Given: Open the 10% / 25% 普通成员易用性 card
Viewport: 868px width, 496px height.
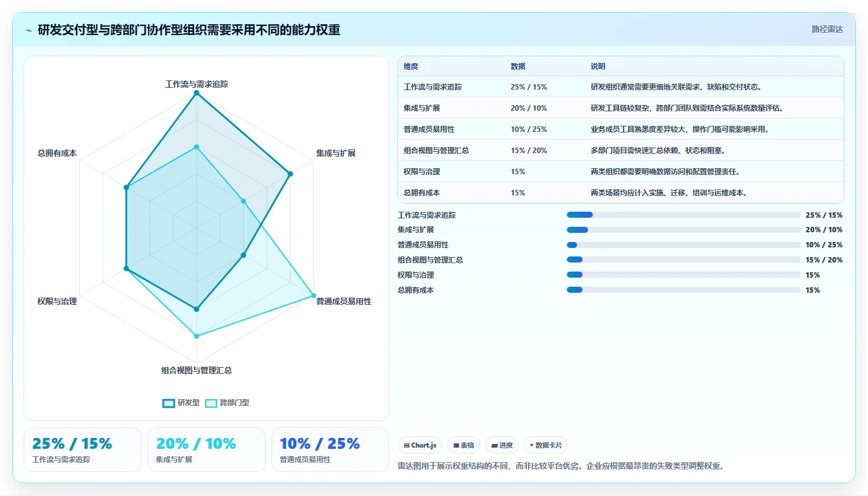Looking at the screenshot, I should (x=330, y=449).
